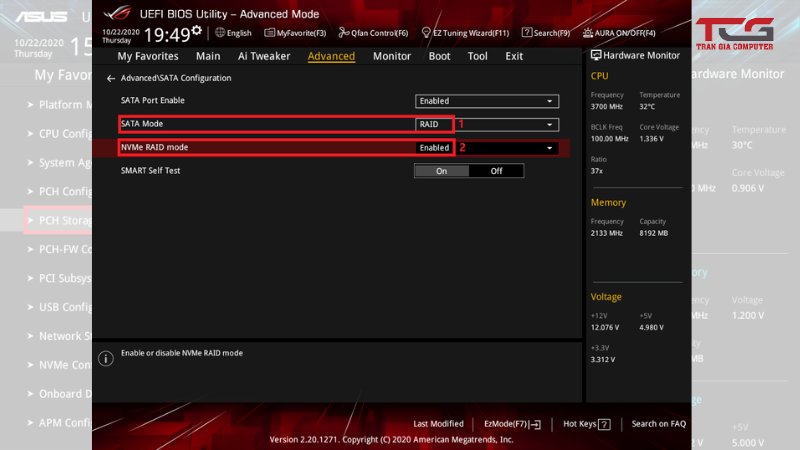Open the Monitor tab
This screenshot has width=800, height=450.
point(392,56)
